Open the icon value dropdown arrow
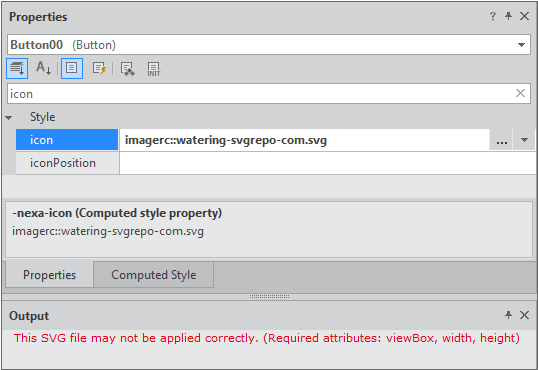The image size is (538, 370). tap(524, 140)
